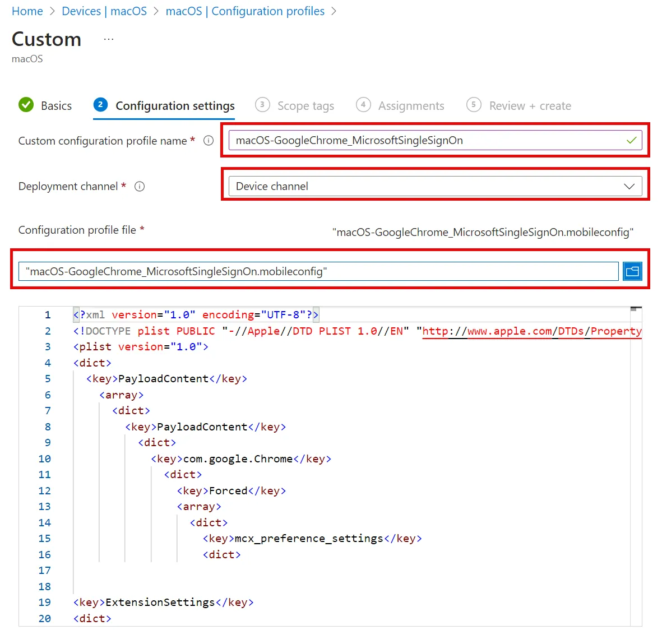Click line number 10 in the gutter
The height and width of the screenshot is (644, 662).
44,459
